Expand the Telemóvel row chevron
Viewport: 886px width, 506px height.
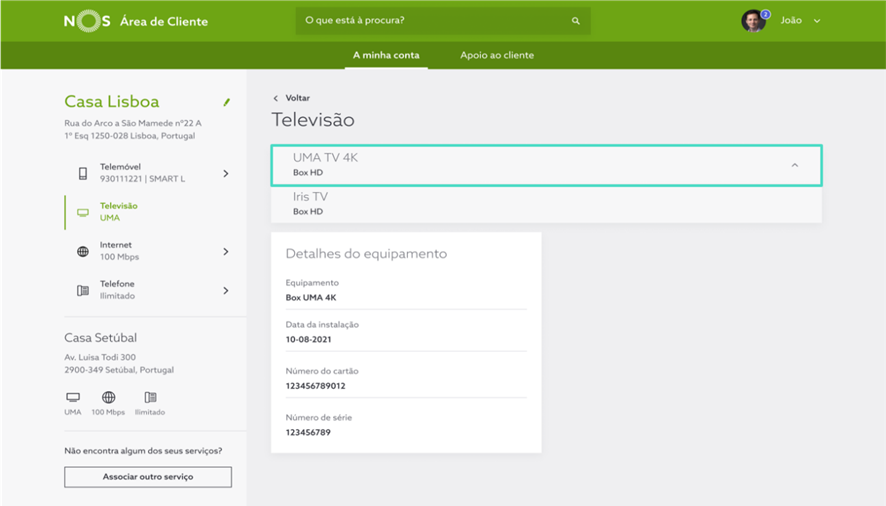coord(226,174)
